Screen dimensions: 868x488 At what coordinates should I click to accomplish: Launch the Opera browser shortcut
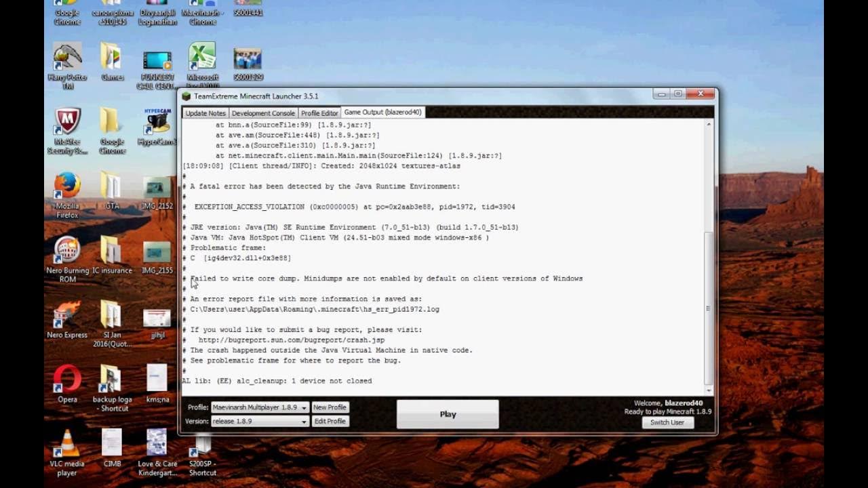tap(67, 384)
